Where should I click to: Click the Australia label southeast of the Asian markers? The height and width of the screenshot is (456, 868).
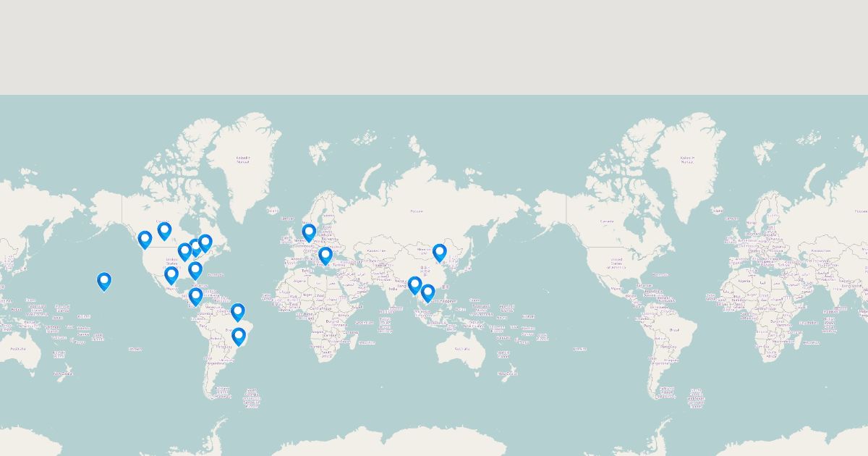[463, 349]
